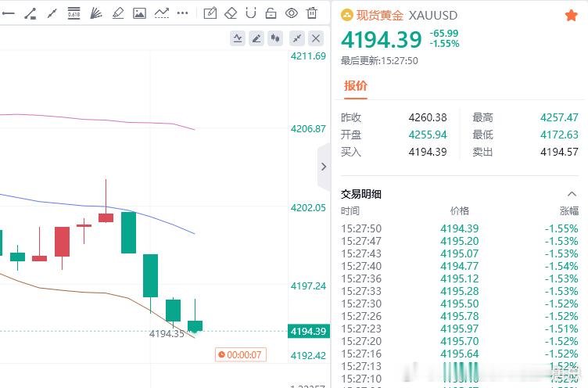Select the 15:27:20 trade row

point(460,341)
